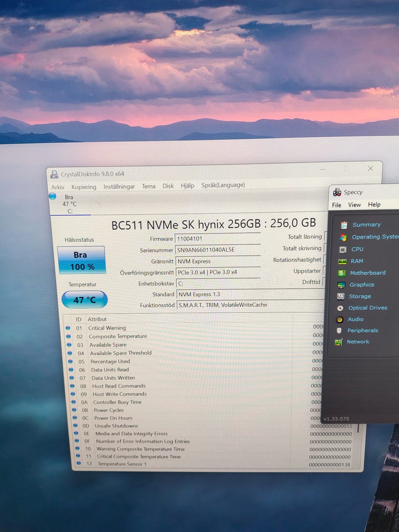399x532 pixels.
Task: Click the Speccy version text v1.33.075
Action: click(336, 419)
